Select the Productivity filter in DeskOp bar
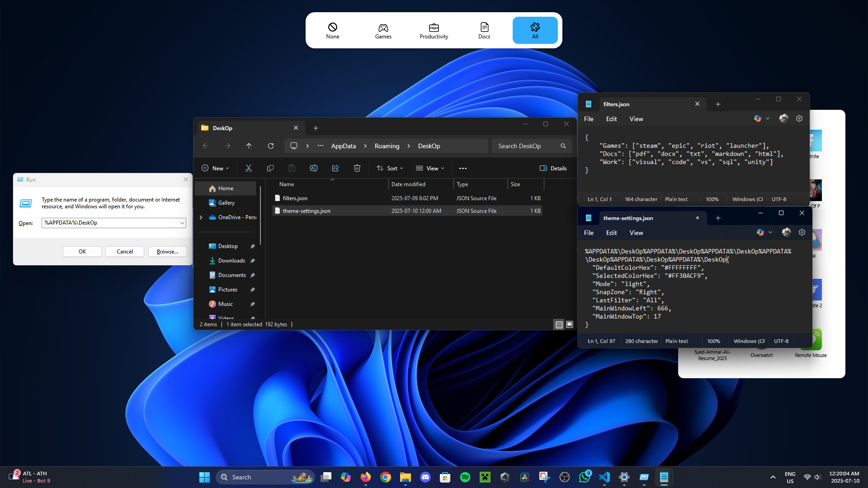The image size is (868, 488). (434, 30)
